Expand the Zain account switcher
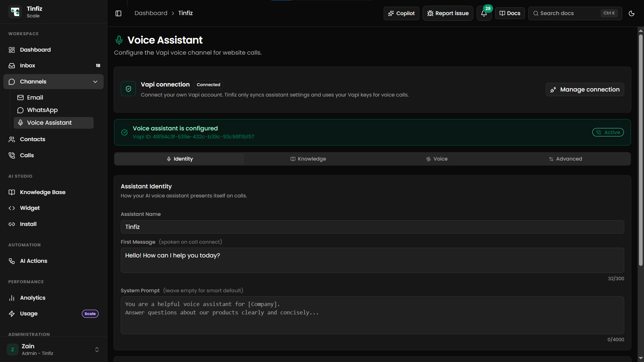 pyautogui.click(x=97, y=350)
